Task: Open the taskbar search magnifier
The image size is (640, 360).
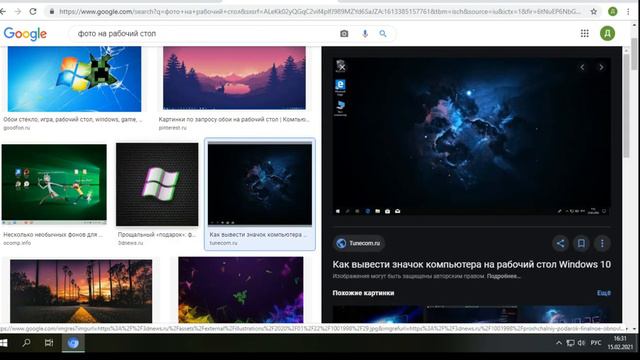Action: [27, 343]
